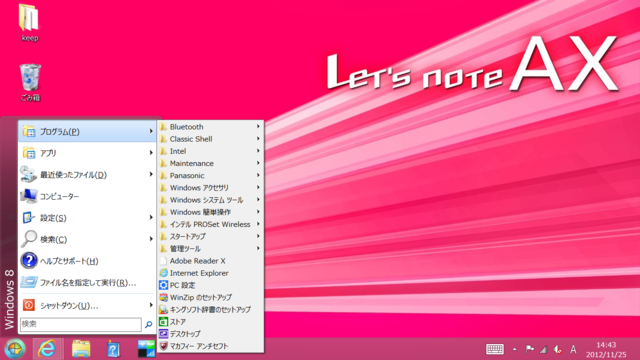The width and height of the screenshot is (640, 360).
Task: Expand the シャットダウン options arrow
Action: (151, 305)
